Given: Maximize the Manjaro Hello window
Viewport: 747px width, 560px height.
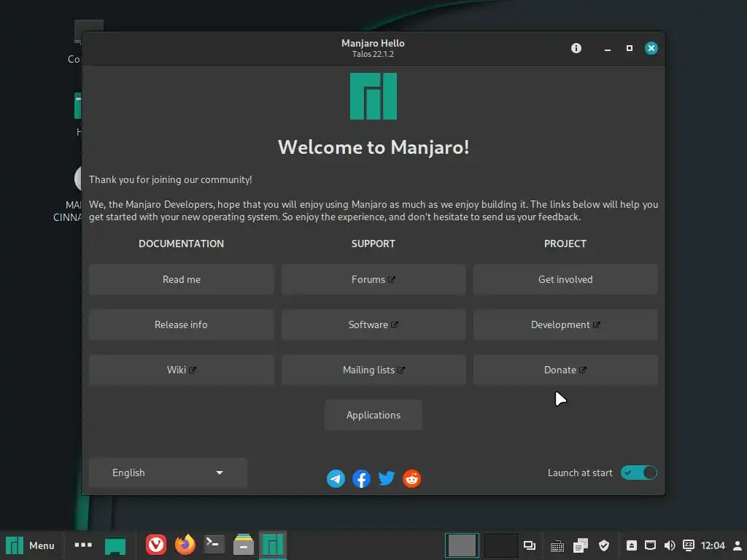Looking at the screenshot, I should click(630, 48).
